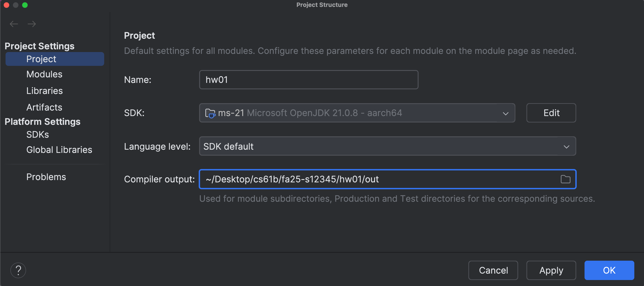644x286 pixels.
Task: Cancel the Project Structure dialog
Action: point(493,270)
